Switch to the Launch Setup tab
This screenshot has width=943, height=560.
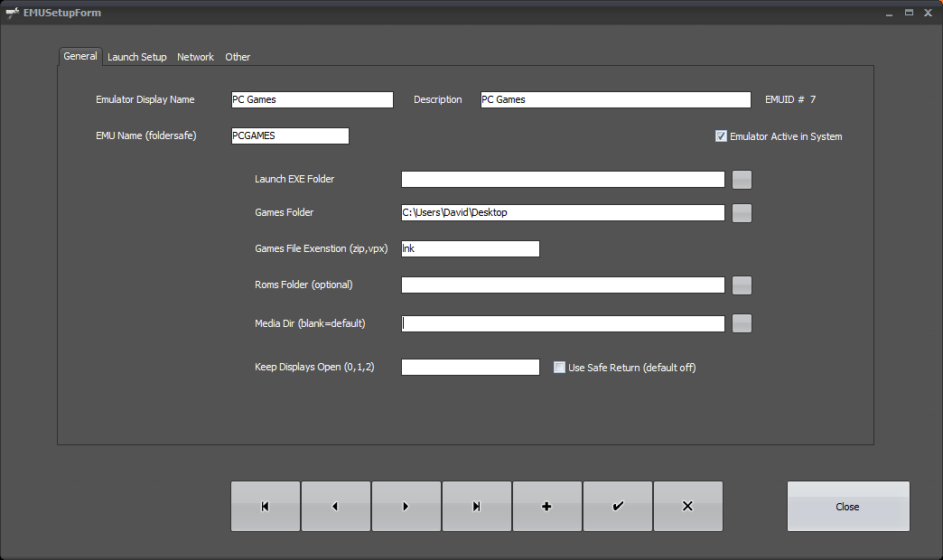tap(137, 57)
